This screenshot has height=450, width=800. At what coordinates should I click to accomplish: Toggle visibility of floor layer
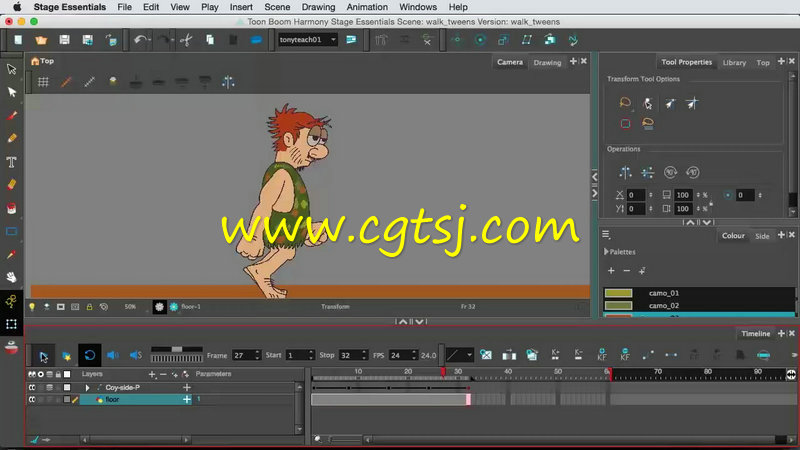click(x=32, y=399)
